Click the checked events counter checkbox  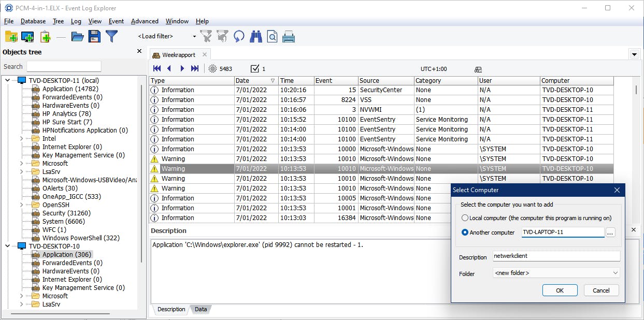(254, 69)
